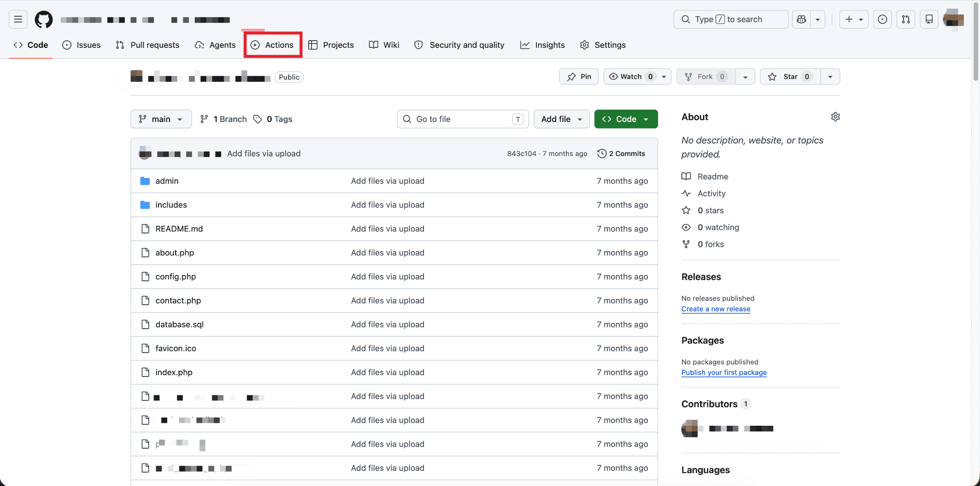
Task: Click the file icon beside README.md
Action: point(145,229)
